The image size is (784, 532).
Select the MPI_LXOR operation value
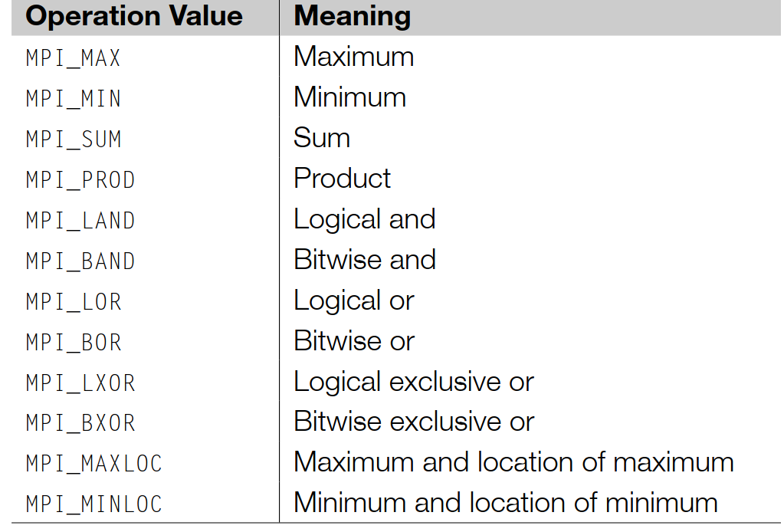(x=80, y=383)
